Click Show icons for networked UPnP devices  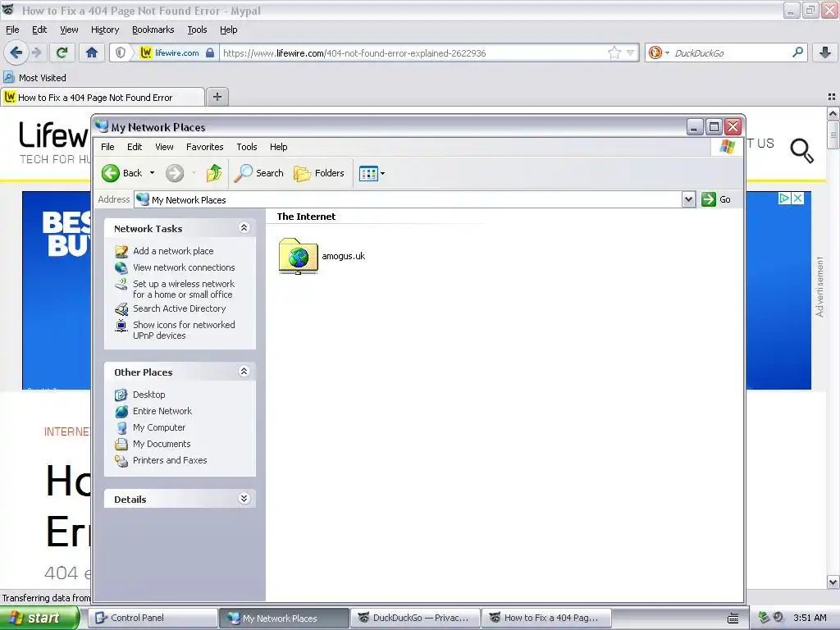tap(184, 330)
